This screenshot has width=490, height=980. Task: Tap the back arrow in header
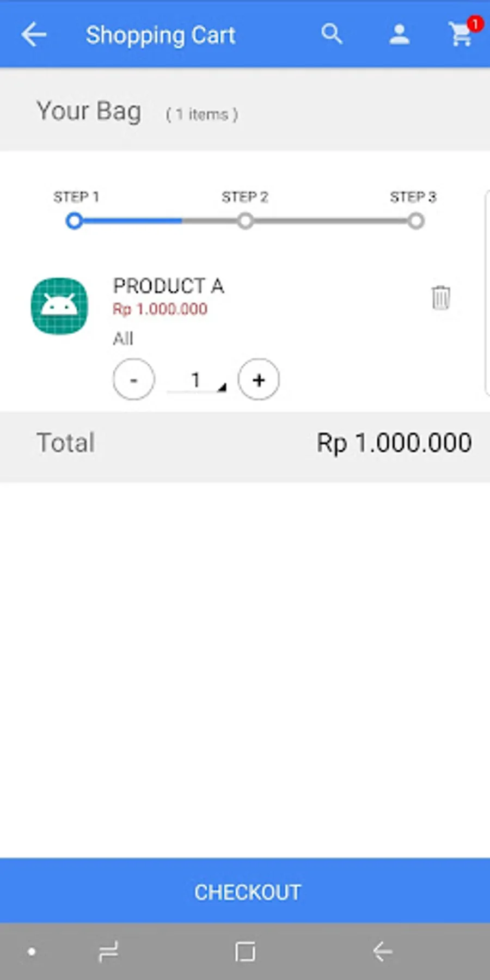pyautogui.click(x=34, y=35)
